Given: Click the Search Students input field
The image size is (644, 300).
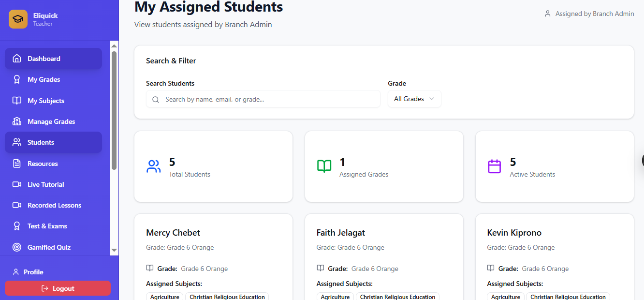Looking at the screenshot, I should pos(263,99).
